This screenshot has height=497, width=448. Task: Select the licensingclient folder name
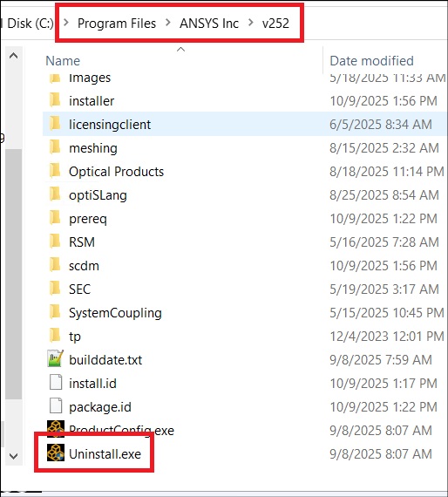click(110, 125)
